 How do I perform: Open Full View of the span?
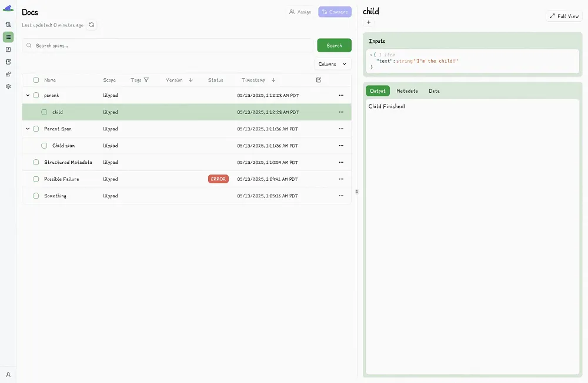[x=564, y=16]
